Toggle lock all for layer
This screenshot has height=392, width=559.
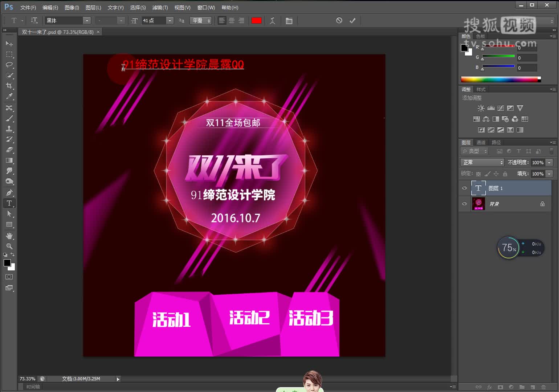tap(505, 174)
